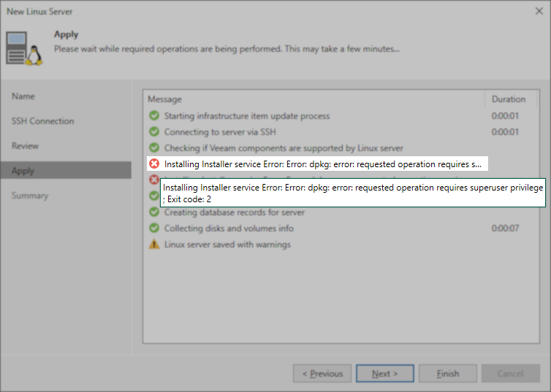
Task: Click yellow warning icon beside Linux server saved with warnings
Action: [x=154, y=244]
